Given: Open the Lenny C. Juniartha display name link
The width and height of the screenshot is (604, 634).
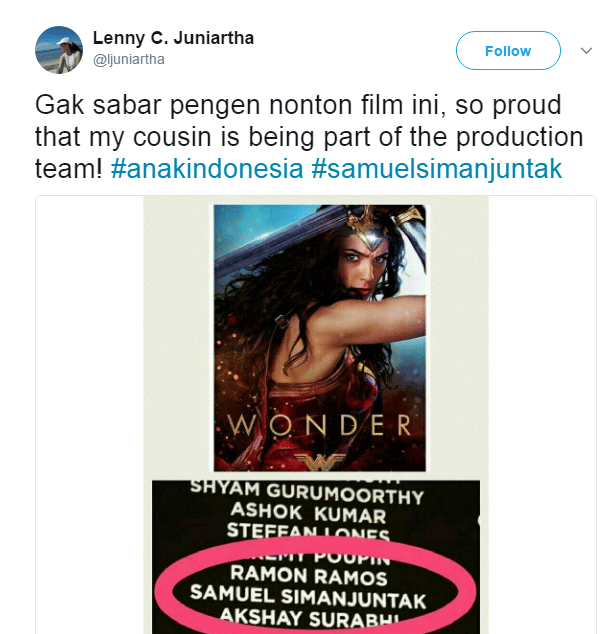Looking at the screenshot, I should pyautogui.click(x=173, y=39).
